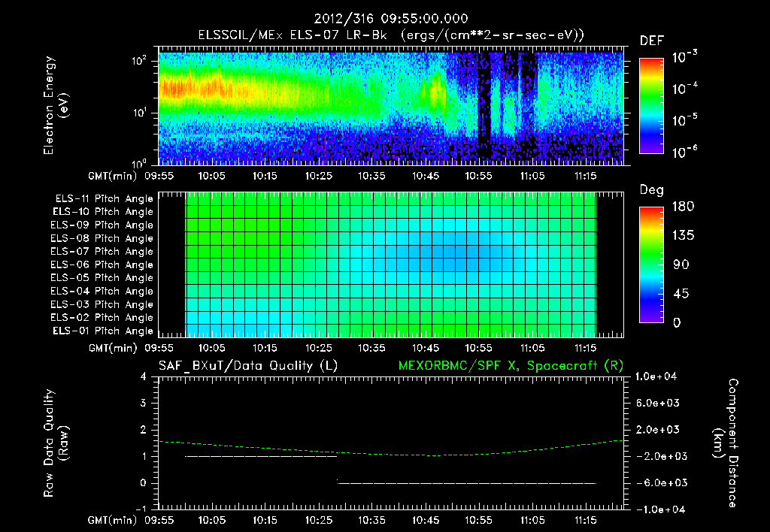770x532 pixels.
Task: Click the 1.0e+04 right axis value
Action: tap(656, 376)
